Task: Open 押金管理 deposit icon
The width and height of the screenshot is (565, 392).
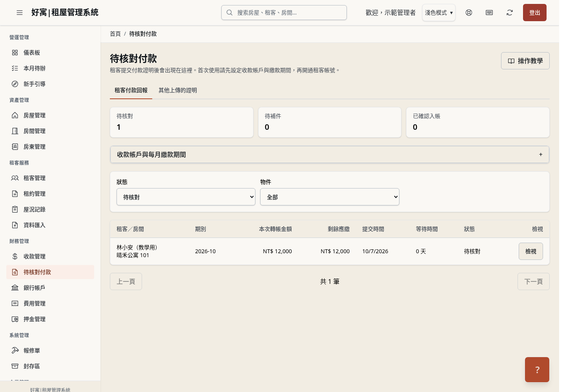Action: click(15, 319)
